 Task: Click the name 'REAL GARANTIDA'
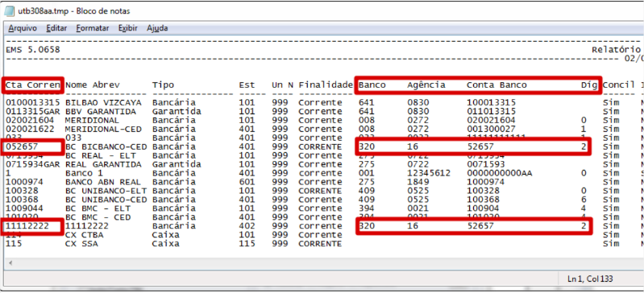pyautogui.click(x=103, y=164)
